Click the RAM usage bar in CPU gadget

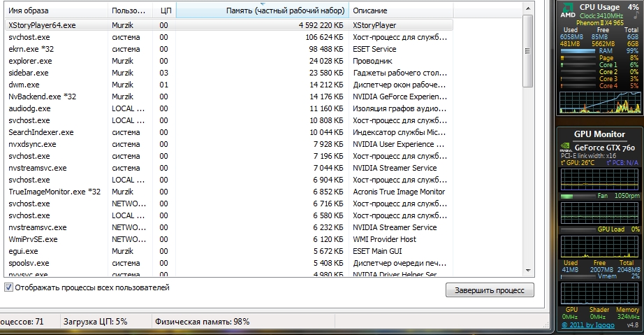click(x=578, y=51)
